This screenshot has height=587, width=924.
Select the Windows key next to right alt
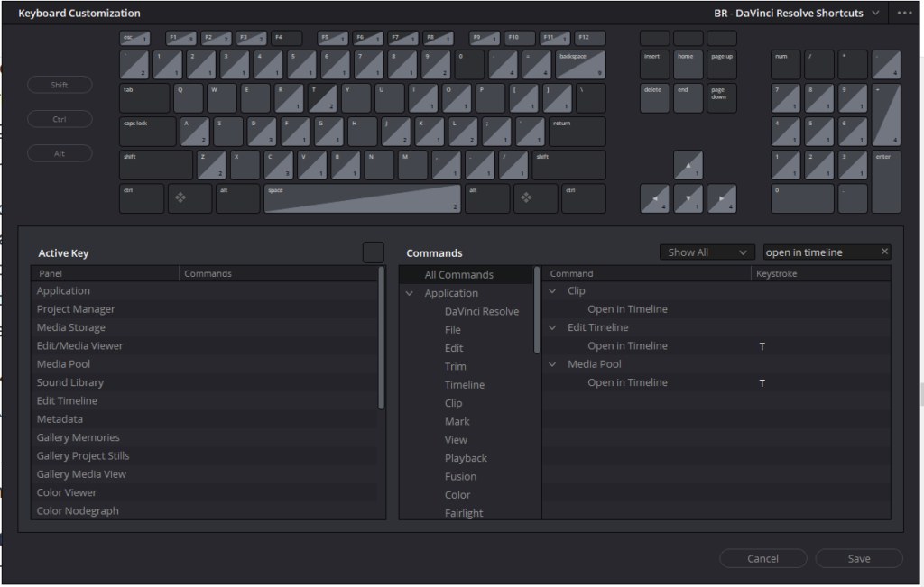coord(535,198)
